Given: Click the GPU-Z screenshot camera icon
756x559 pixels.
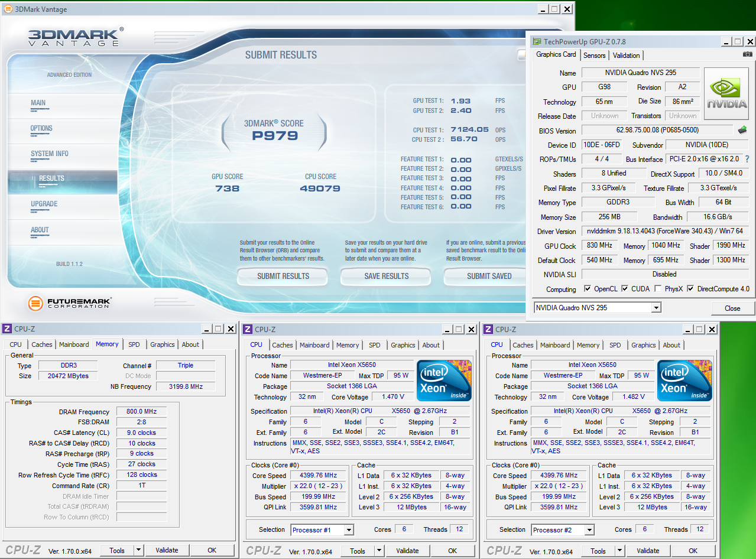Looking at the screenshot, I should 748,54.
